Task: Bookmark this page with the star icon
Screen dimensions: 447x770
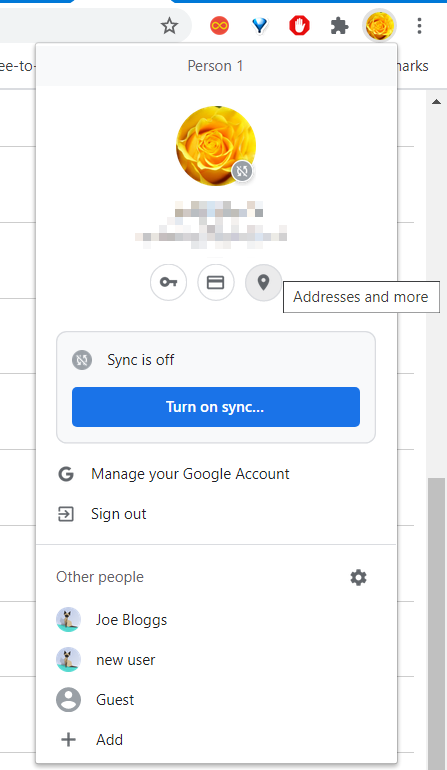Action: [169, 26]
